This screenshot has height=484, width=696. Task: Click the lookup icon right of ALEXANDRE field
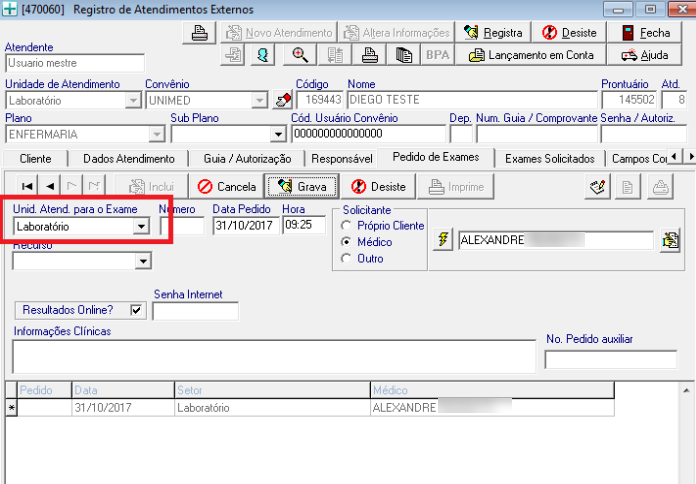pos(670,240)
